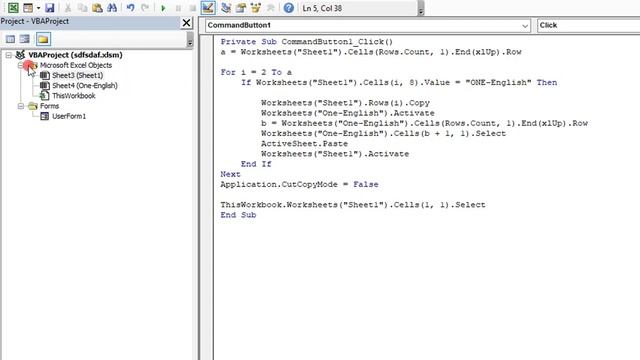
Task: Click the 'Worksheets("Sheet1").Activate' line
Action: (x=335, y=154)
